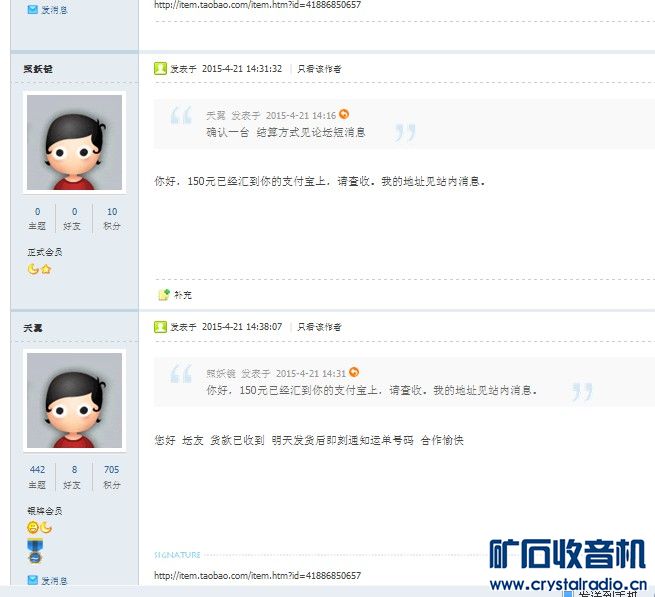Click the envelope 发消息 icon at the bottom left
This screenshot has width=655, height=597.
33,579
